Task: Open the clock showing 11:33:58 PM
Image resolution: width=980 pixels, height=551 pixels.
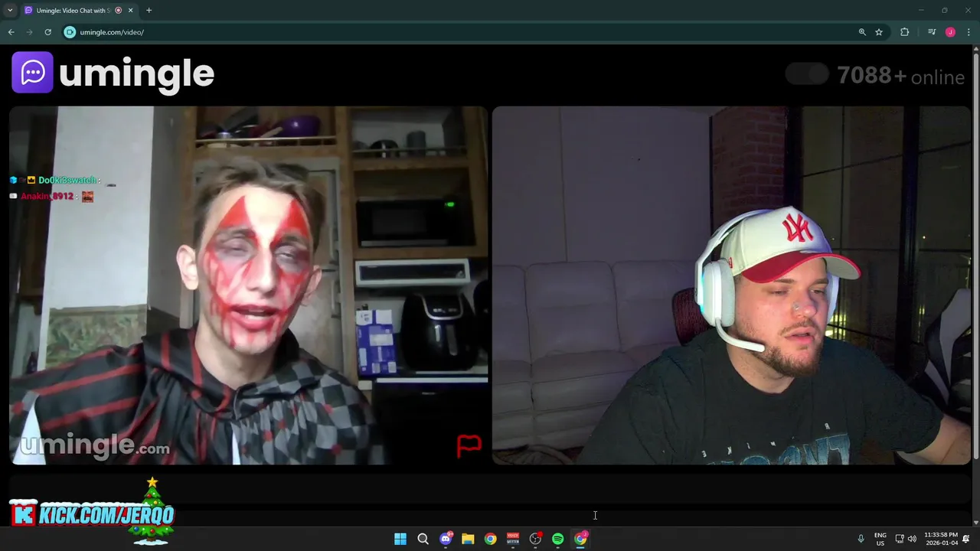Action: (x=941, y=539)
